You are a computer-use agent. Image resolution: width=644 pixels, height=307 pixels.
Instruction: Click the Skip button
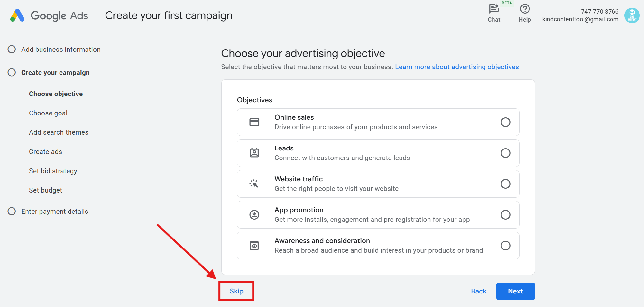[236, 291]
